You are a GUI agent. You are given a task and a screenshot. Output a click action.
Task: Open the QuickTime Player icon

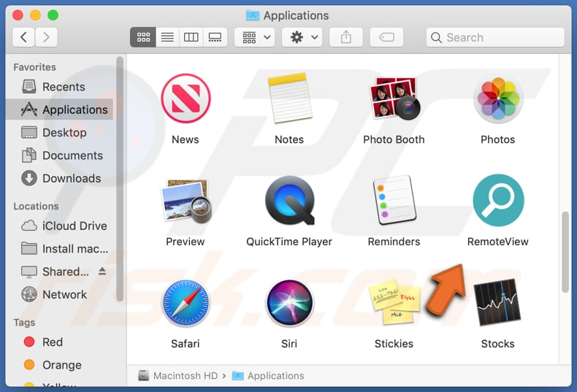[x=289, y=200]
